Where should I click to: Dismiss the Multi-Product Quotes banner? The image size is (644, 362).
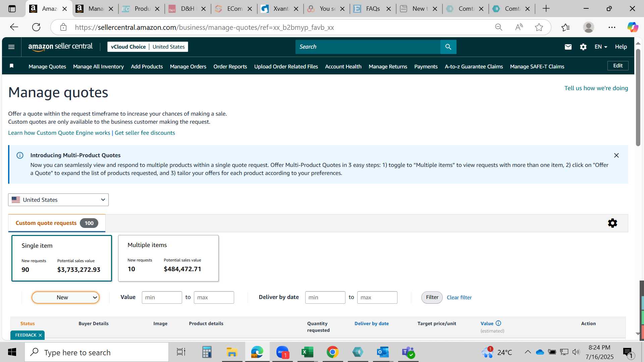pyautogui.click(x=616, y=156)
